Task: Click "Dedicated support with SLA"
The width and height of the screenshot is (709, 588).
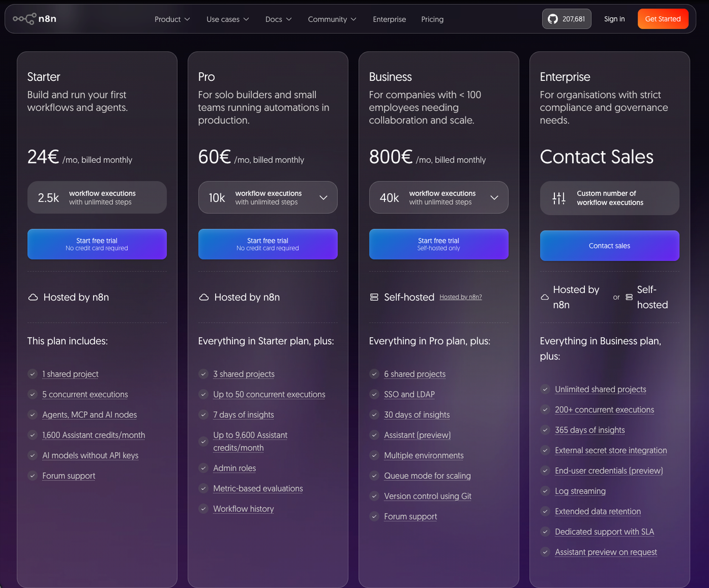Action: [x=604, y=532]
